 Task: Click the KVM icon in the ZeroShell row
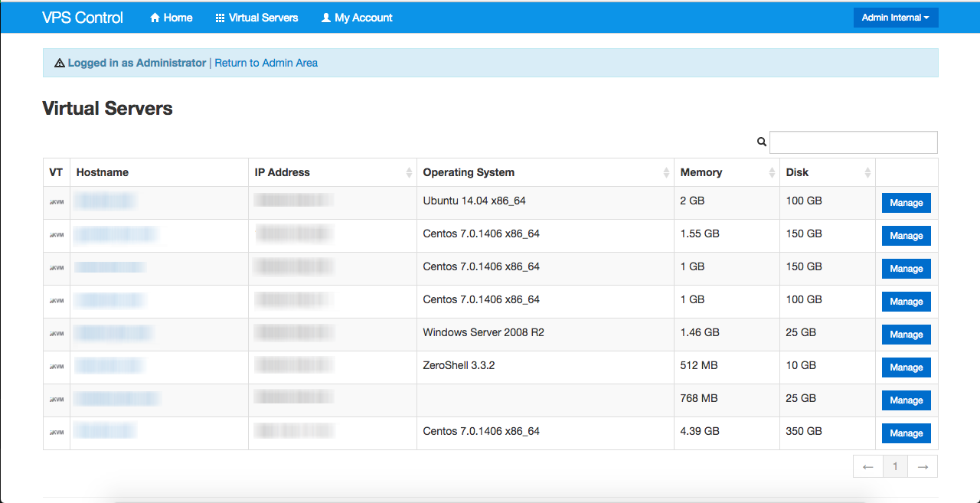pyautogui.click(x=57, y=367)
